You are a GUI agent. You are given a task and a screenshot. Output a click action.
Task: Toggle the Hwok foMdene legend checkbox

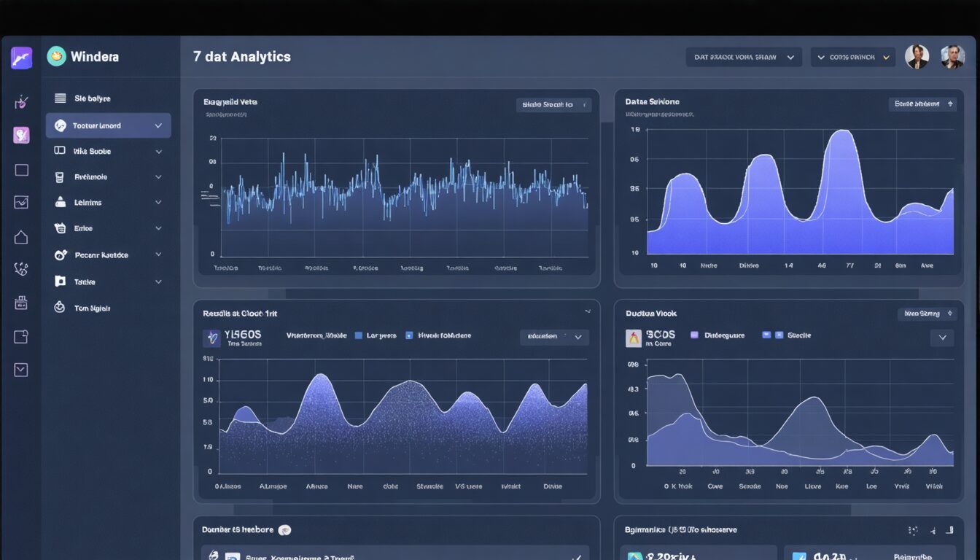point(409,335)
